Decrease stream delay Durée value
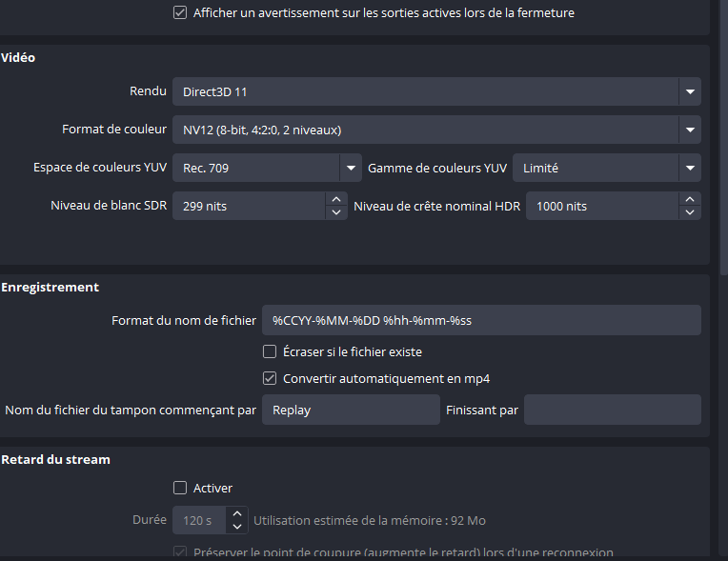The height and width of the screenshot is (561, 728). point(237,527)
